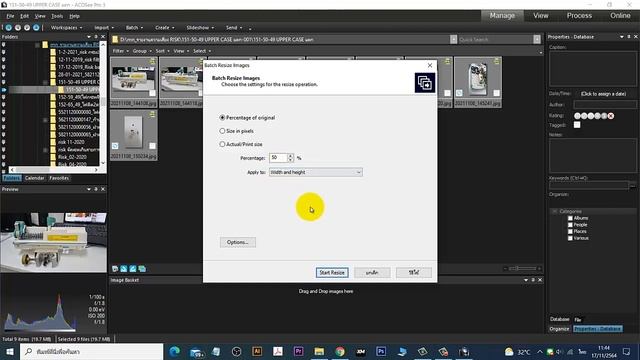Switch to the Online mode tab

tap(620, 16)
